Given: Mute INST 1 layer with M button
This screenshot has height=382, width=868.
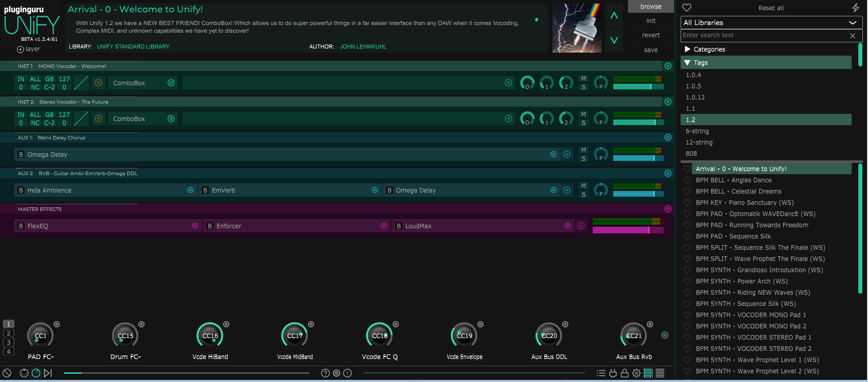Looking at the screenshot, I should click(x=584, y=79).
